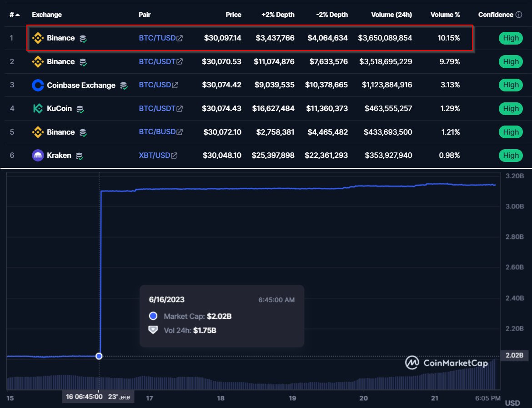532x408 pixels.
Task: Click the Binance logo in row 5
Action: 38,132
